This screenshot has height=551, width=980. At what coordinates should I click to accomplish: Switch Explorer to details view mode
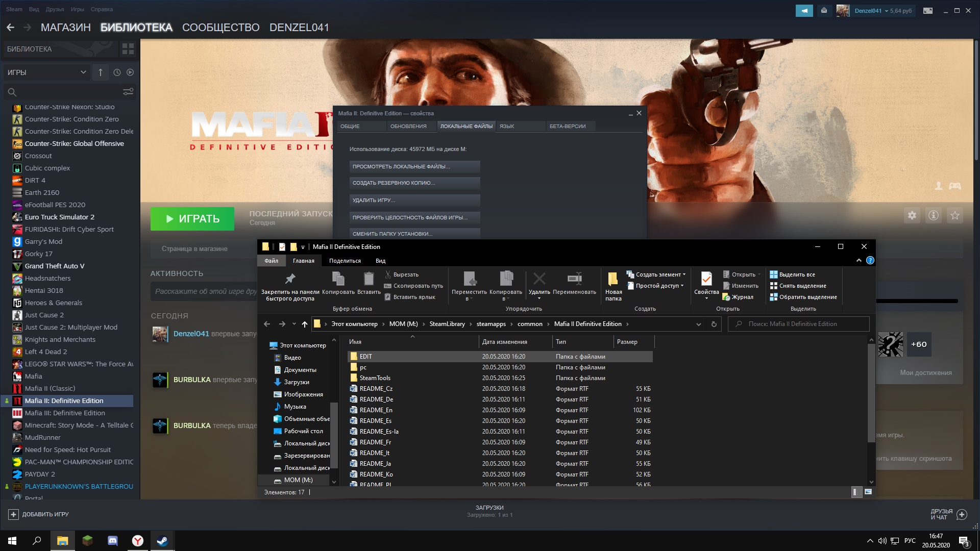[856, 492]
